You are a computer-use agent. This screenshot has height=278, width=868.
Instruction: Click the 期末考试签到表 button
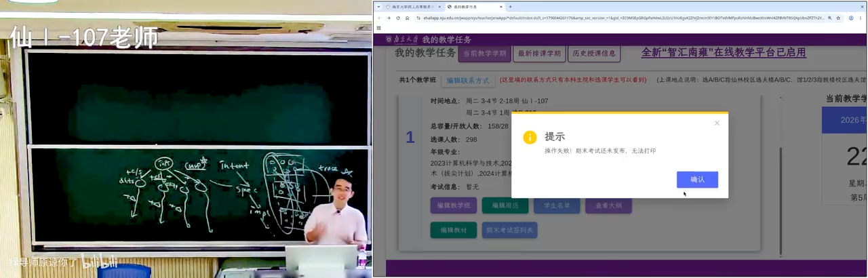[x=509, y=230]
